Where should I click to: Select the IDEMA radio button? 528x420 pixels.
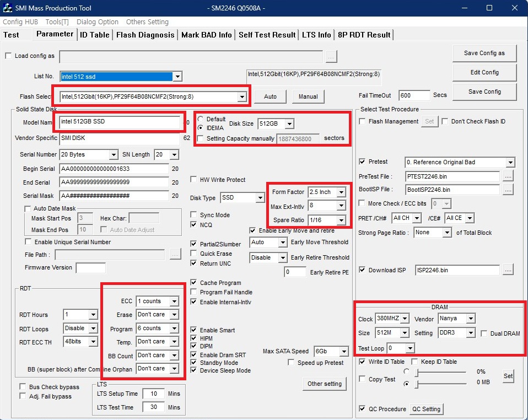pos(201,128)
